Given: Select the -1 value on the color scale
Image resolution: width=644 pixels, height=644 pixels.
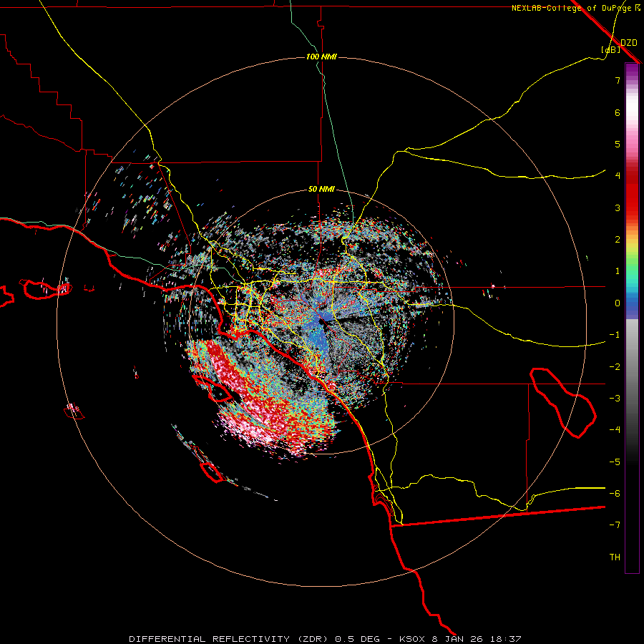Looking at the screenshot, I should (x=615, y=335).
